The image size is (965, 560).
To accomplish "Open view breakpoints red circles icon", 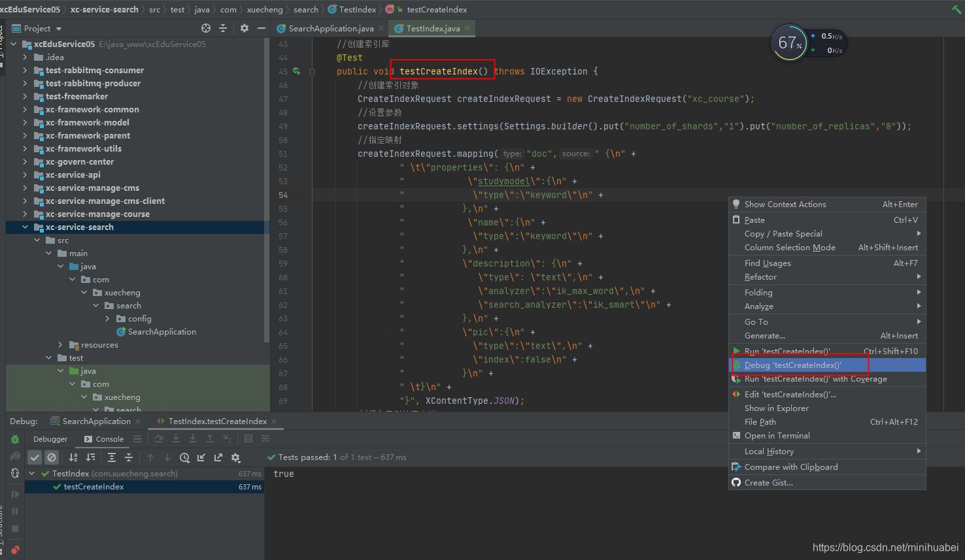I will coord(15,550).
